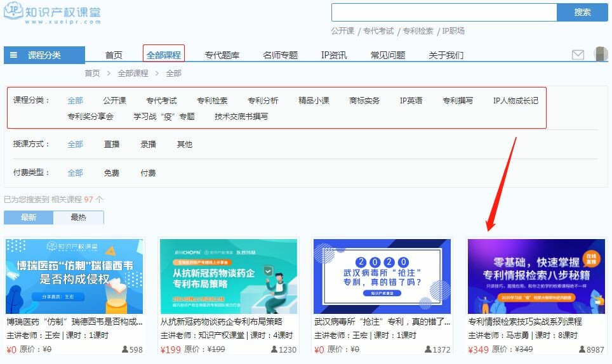Select the 全部课程 nav tab
The height and width of the screenshot is (364, 612).
click(164, 55)
